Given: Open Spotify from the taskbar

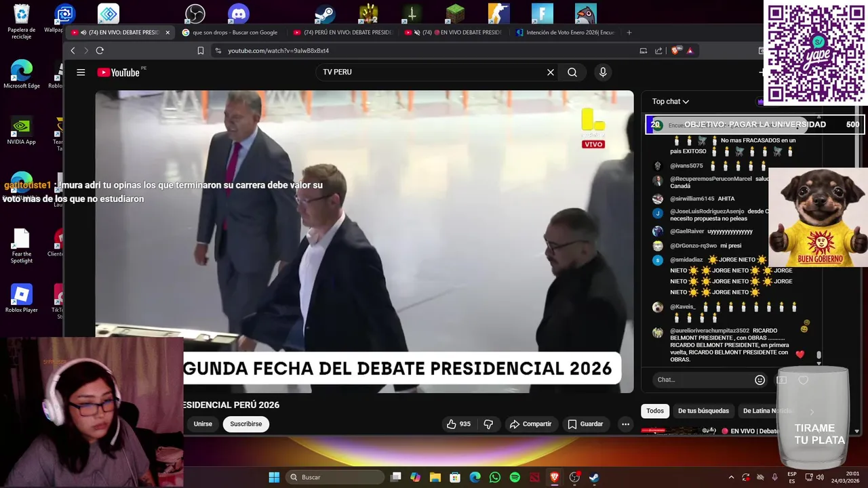Looking at the screenshot, I should pyautogui.click(x=515, y=477).
